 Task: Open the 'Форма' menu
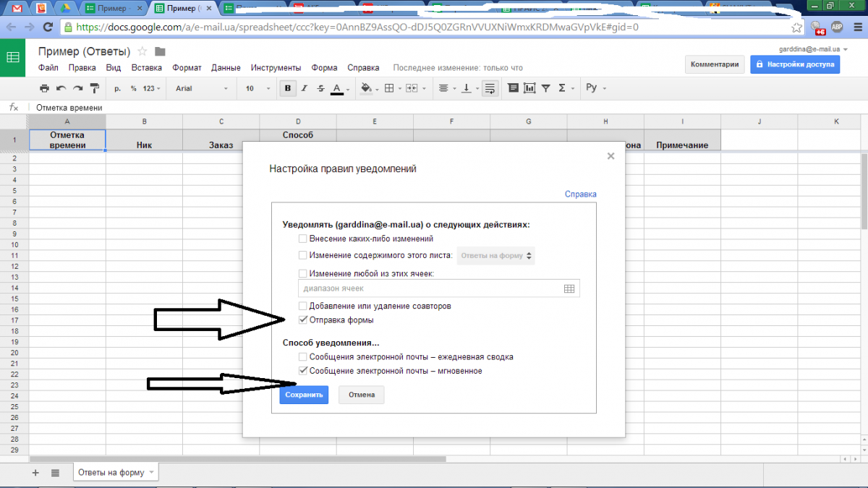[324, 68]
